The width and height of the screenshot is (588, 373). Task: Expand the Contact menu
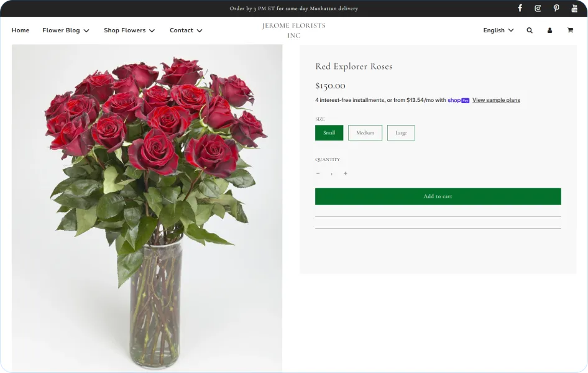click(x=186, y=30)
